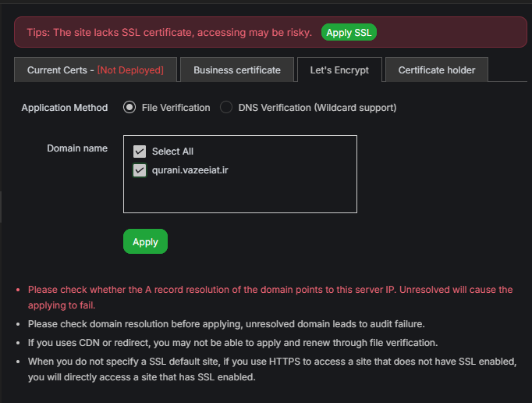Switch to the Business certificate tab
The width and height of the screenshot is (532, 403).
point(237,70)
